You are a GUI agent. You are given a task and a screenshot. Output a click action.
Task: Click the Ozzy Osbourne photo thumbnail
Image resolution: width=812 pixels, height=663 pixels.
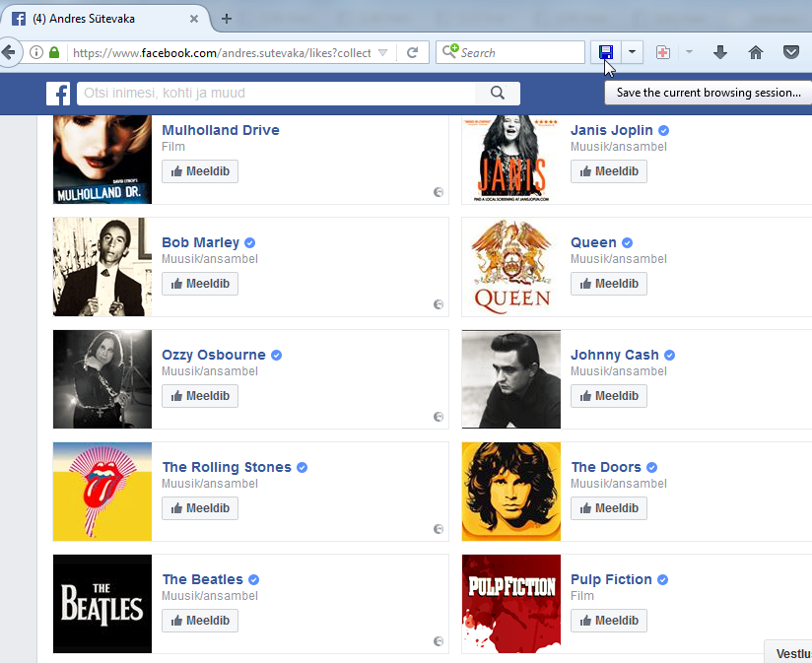click(102, 379)
